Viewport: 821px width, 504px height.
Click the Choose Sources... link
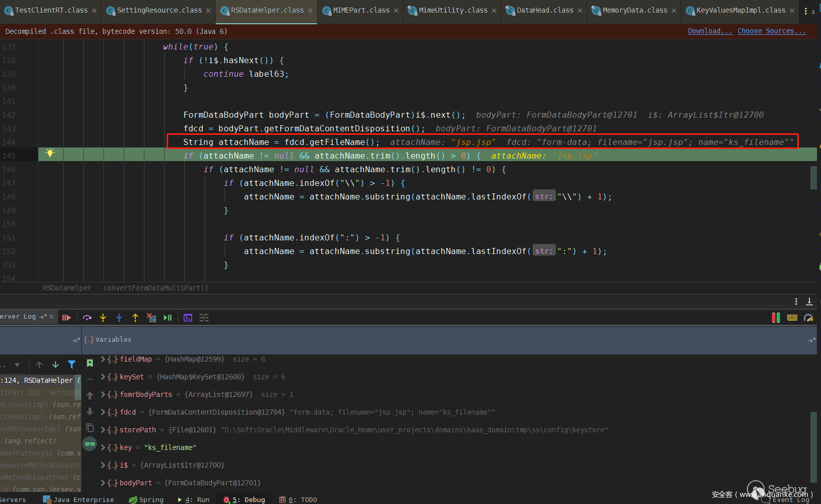click(x=772, y=31)
